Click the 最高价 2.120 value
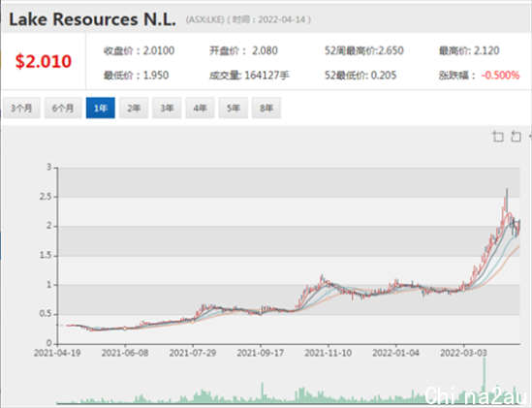The width and height of the screenshot is (532, 408). (469, 50)
